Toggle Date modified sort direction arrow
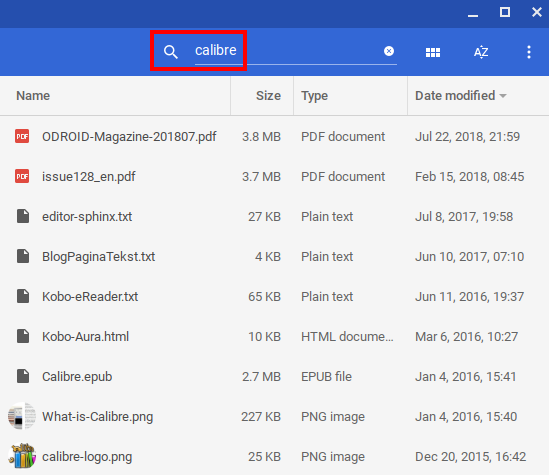Screen dimensions: 549x475 point(503,96)
